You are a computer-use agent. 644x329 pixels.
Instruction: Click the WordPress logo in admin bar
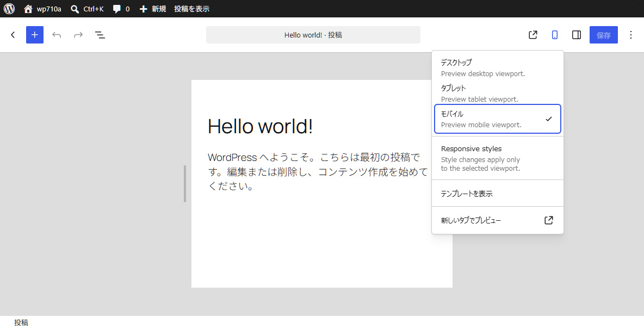coord(9,9)
